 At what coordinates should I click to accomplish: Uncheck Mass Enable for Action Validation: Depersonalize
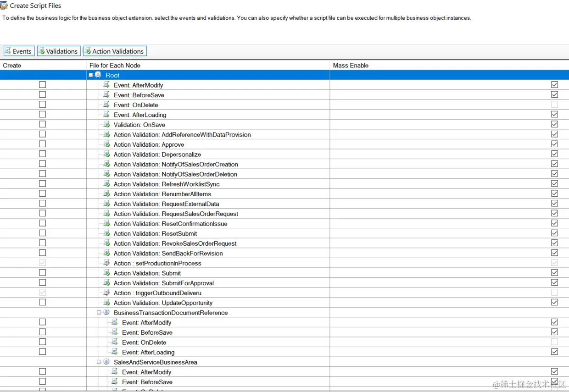pyautogui.click(x=554, y=154)
